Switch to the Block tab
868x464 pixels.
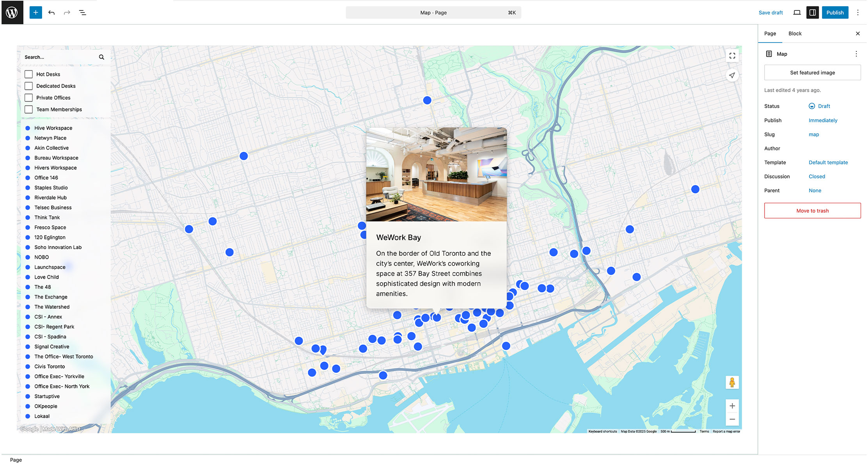tap(795, 34)
